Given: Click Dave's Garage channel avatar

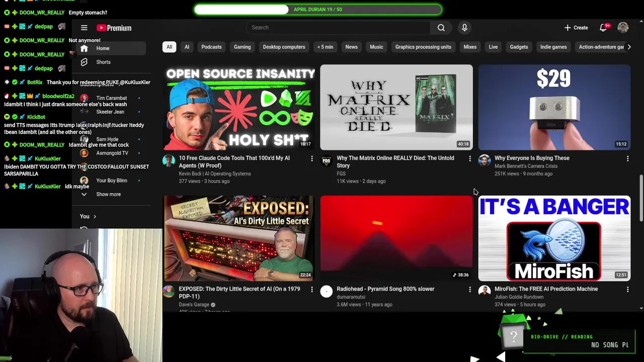Looking at the screenshot, I should 169,291.
